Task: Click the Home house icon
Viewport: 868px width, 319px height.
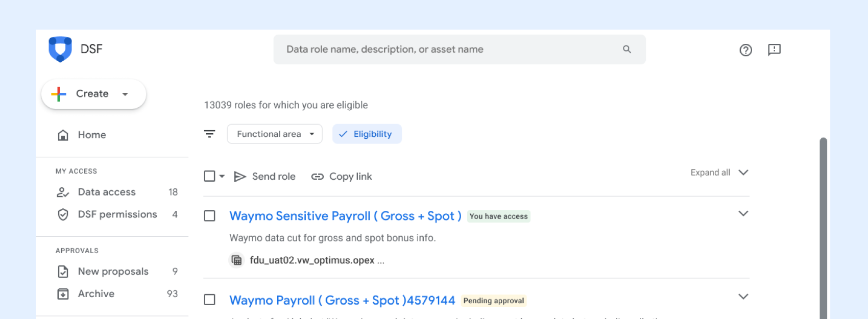Action: pos(63,135)
